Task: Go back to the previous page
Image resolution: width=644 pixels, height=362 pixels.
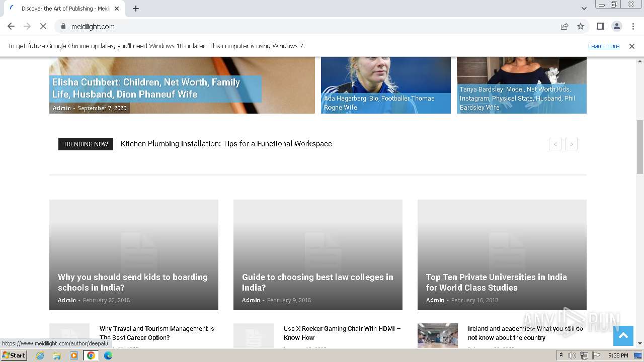Action: click(x=11, y=26)
